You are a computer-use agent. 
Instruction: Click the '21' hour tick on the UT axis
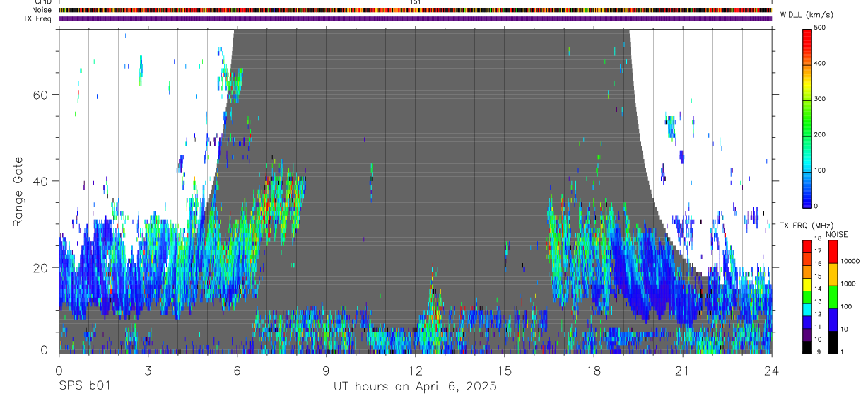(682, 371)
